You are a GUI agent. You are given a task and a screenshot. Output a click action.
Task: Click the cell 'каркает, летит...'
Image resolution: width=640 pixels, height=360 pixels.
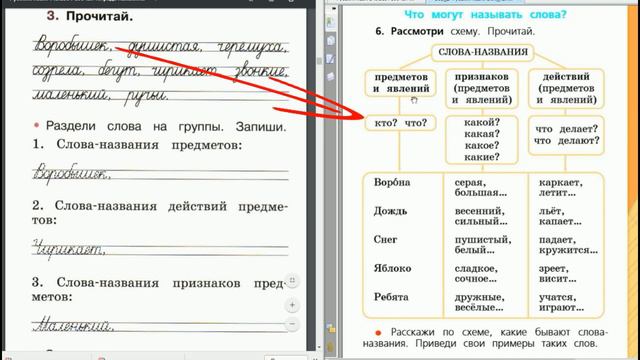tap(561, 188)
